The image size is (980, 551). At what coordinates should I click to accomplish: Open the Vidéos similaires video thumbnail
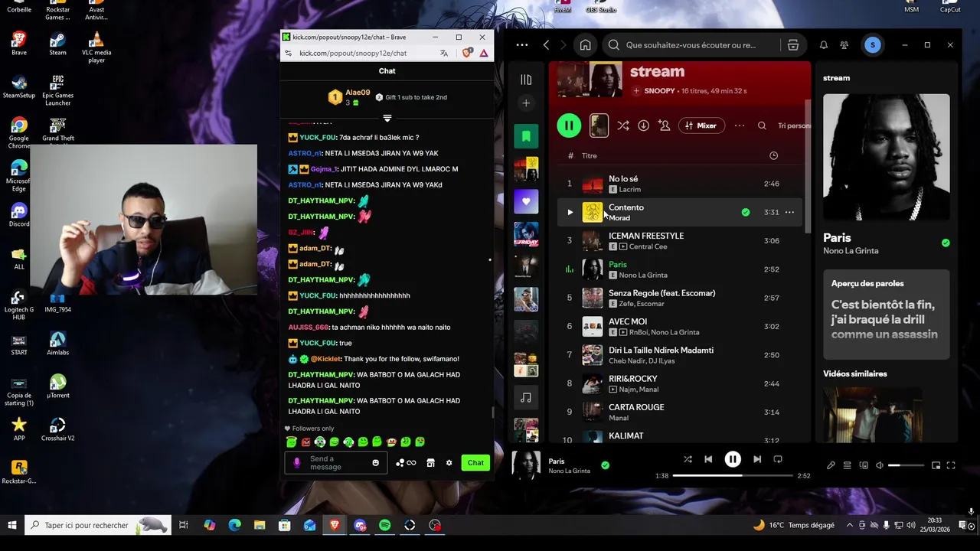click(873, 414)
